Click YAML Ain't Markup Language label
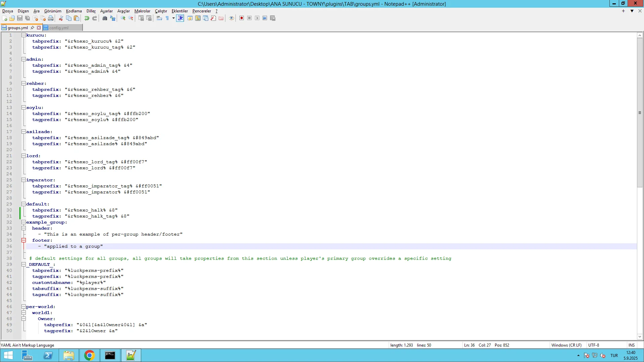Image resolution: width=644 pixels, height=362 pixels. (28, 345)
